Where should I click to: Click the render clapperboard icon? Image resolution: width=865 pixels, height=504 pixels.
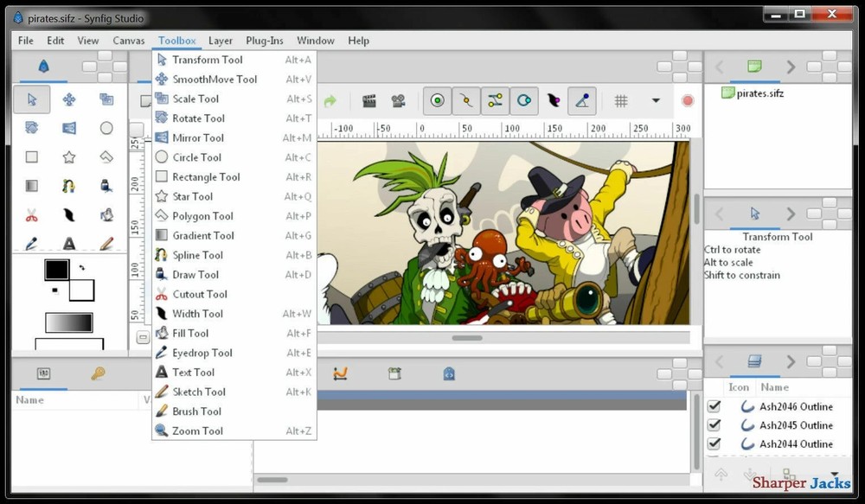[369, 101]
